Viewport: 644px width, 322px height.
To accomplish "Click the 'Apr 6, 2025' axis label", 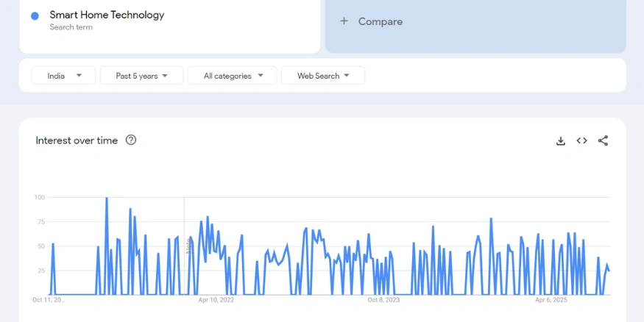I will coord(551,300).
